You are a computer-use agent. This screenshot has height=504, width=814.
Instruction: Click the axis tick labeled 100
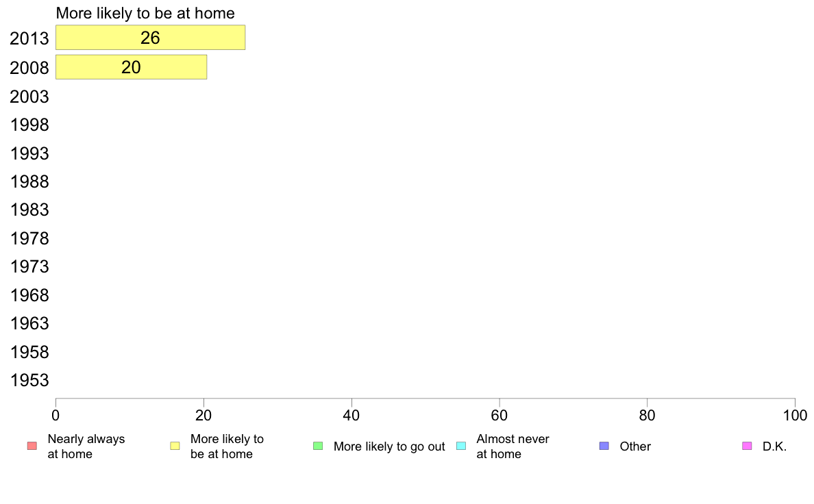pyautogui.click(x=795, y=415)
